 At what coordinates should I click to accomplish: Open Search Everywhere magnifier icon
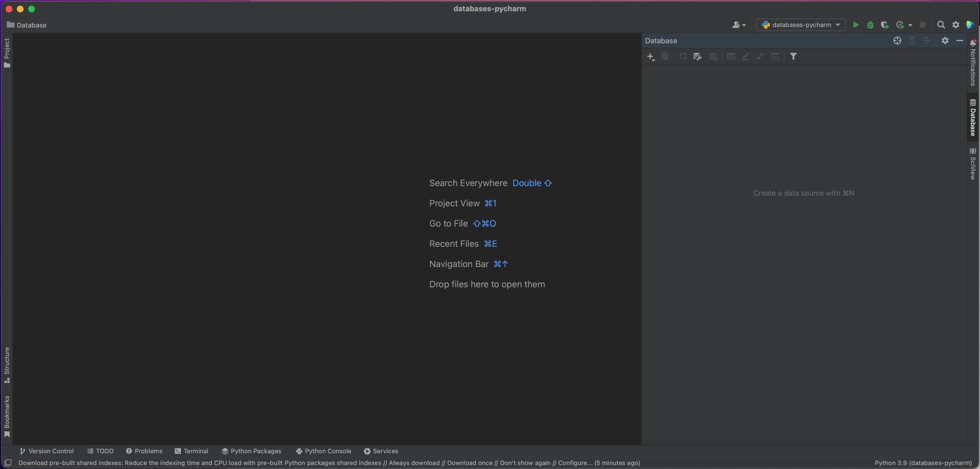click(941, 25)
